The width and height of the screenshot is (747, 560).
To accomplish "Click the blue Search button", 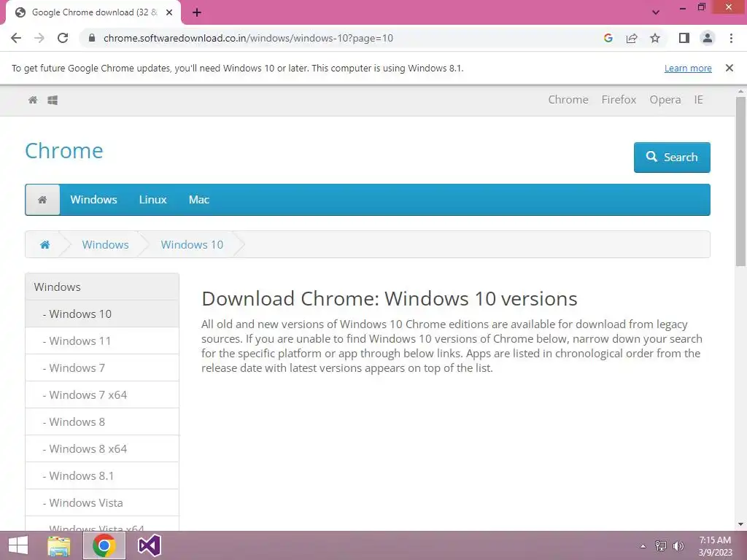I will pos(672,157).
